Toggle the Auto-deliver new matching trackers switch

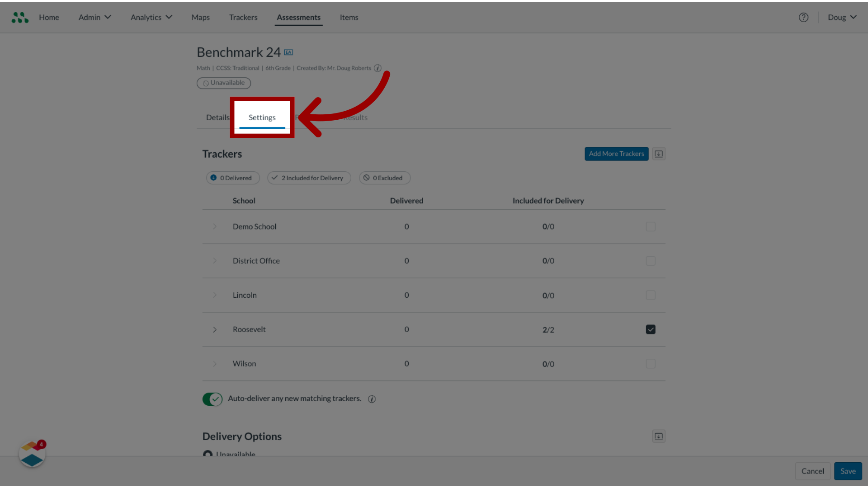[212, 399]
